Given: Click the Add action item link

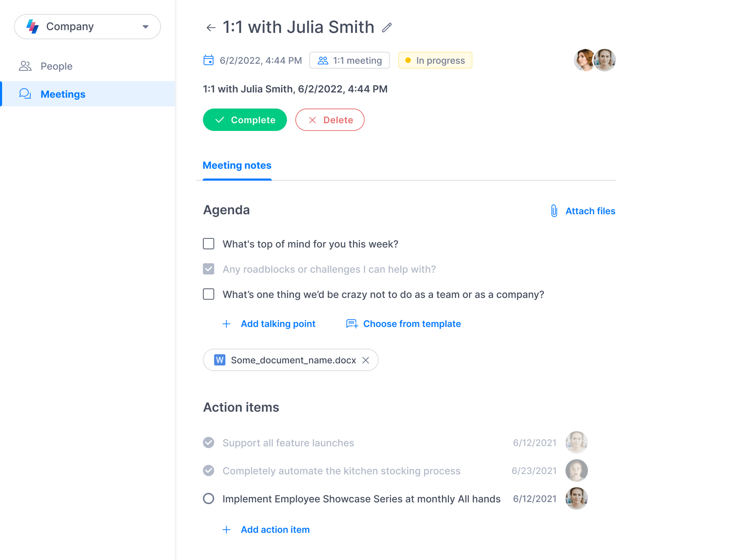Looking at the screenshot, I should [x=275, y=530].
